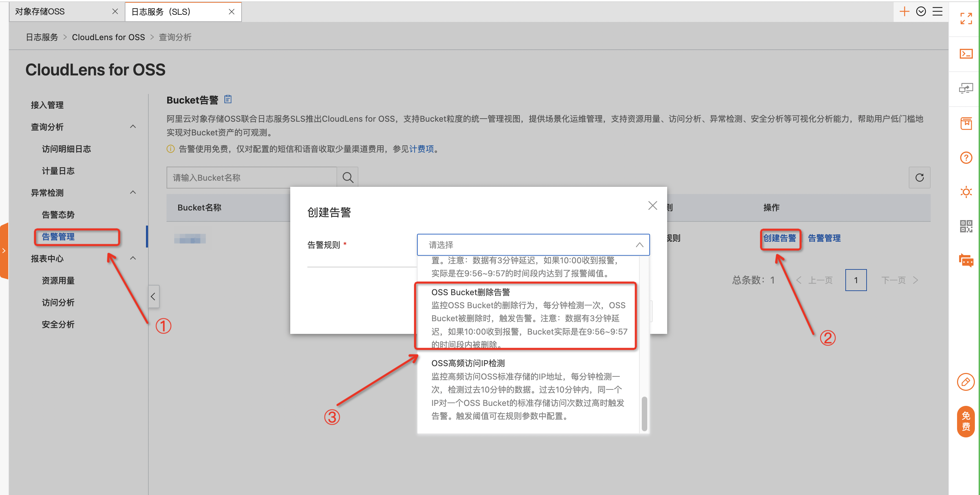The image size is (980, 495).
Task: Click the Bucket name search magnifier icon
Action: coord(347,178)
